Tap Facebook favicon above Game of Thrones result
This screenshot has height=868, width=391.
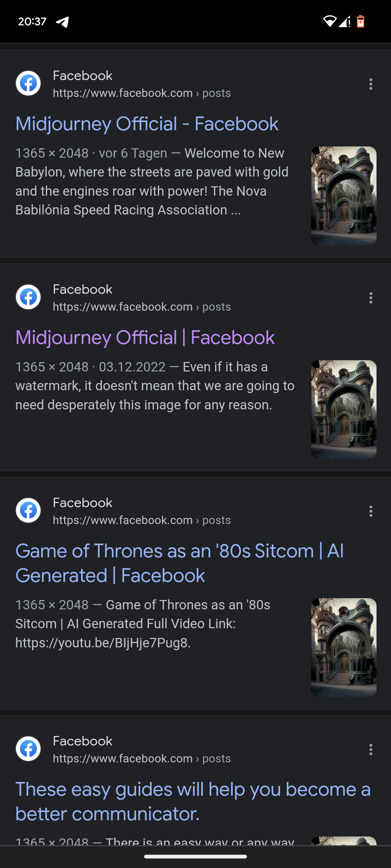(x=28, y=510)
